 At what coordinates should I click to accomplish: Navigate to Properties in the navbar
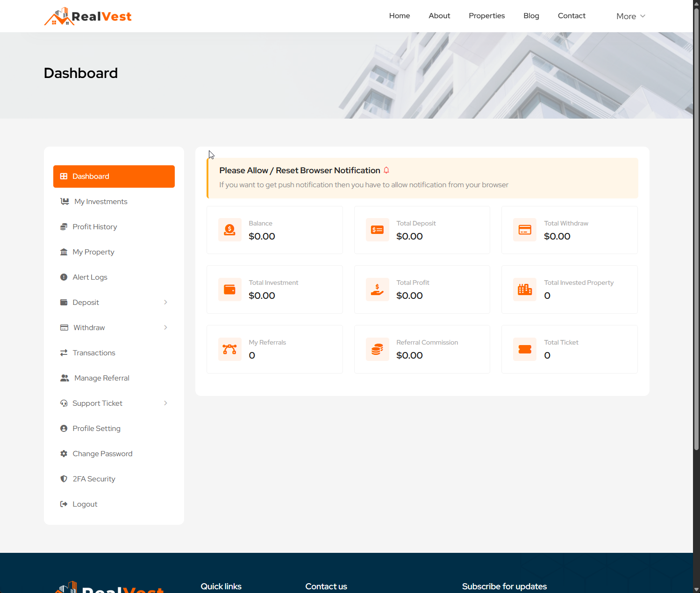(x=487, y=16)
